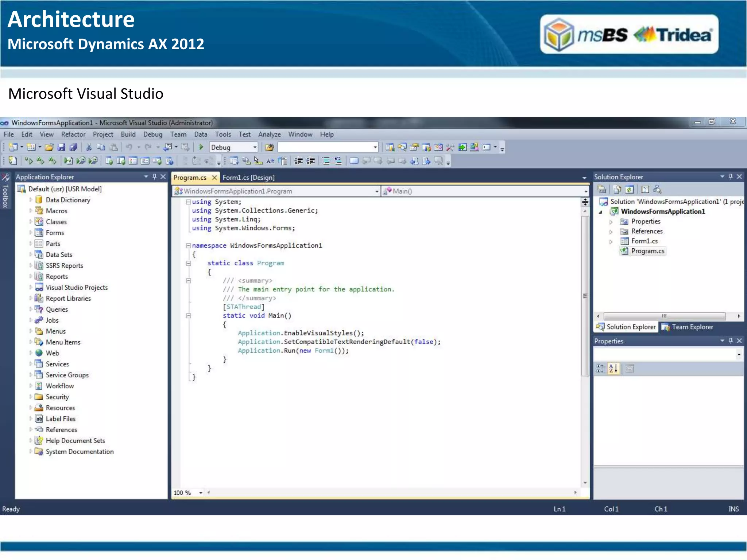Click the Redo arrow icon
Viewport: 747px width, 560px height.
coord(148,147)
